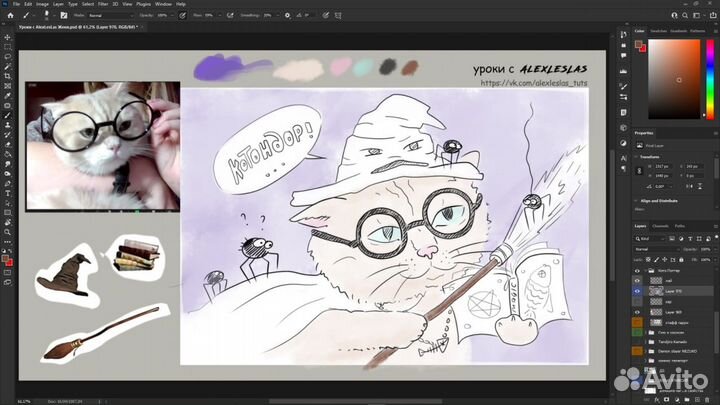Create new group folder icon in Layers footer
720x405 pixels.
687,400
